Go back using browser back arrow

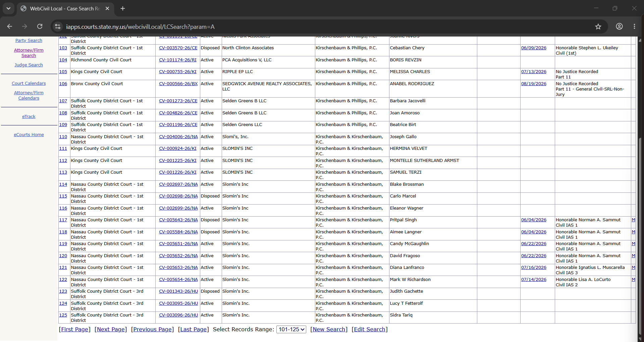10,26
